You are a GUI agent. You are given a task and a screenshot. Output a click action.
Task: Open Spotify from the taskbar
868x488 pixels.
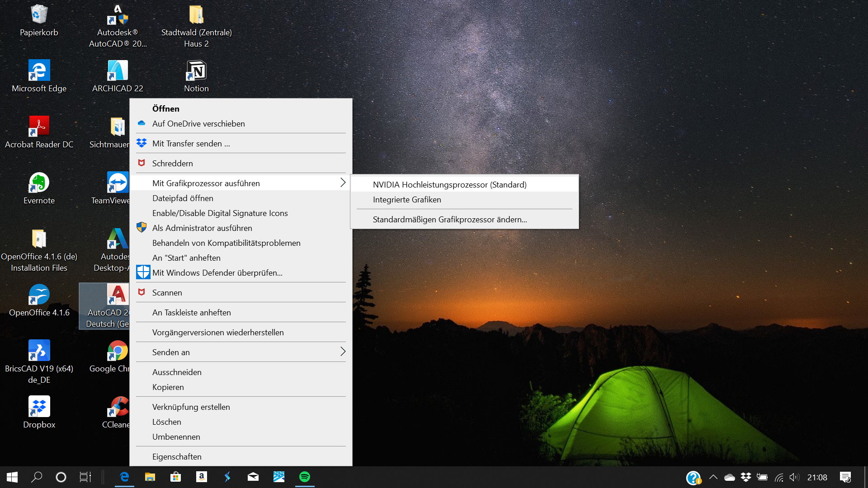[305, 477]
